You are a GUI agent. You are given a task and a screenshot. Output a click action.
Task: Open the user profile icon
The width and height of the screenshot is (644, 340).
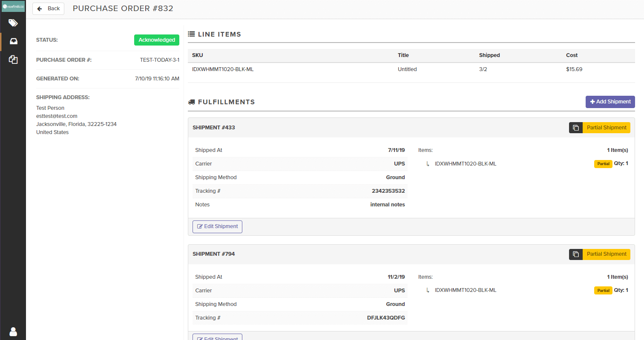[x=13, y=331]
